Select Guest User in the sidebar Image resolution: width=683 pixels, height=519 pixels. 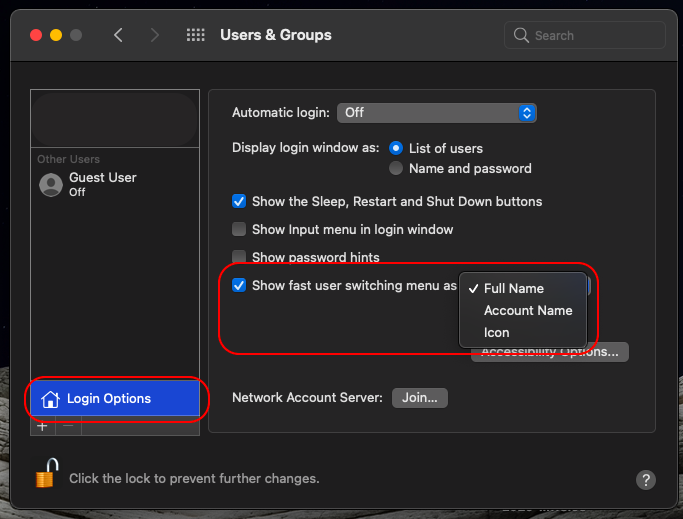(x=115, y=185)
